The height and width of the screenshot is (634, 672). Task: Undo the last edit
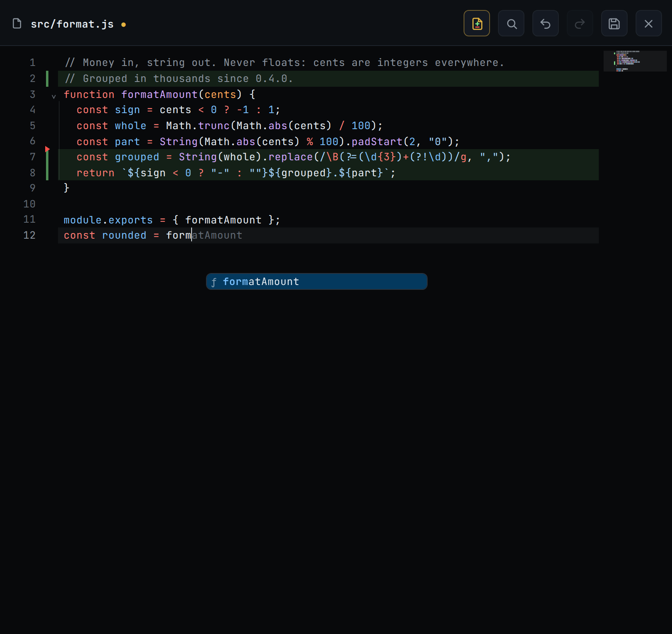click(545, 24)
